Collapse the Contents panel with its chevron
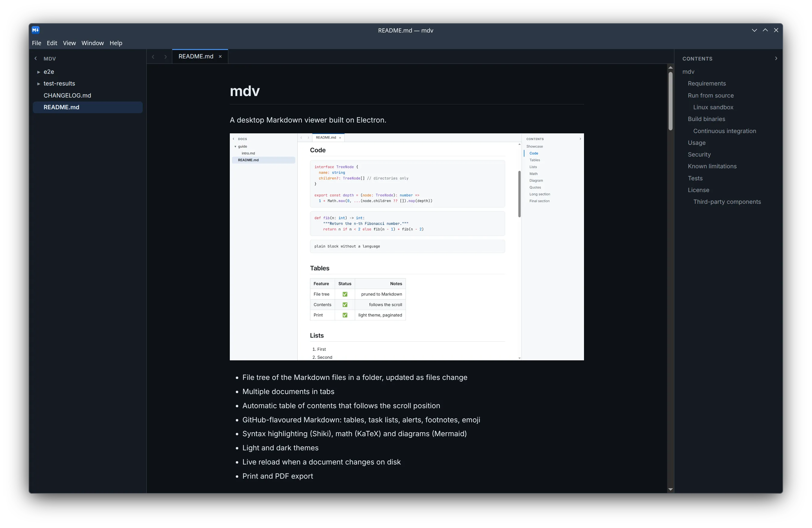 tap(776, 59)
